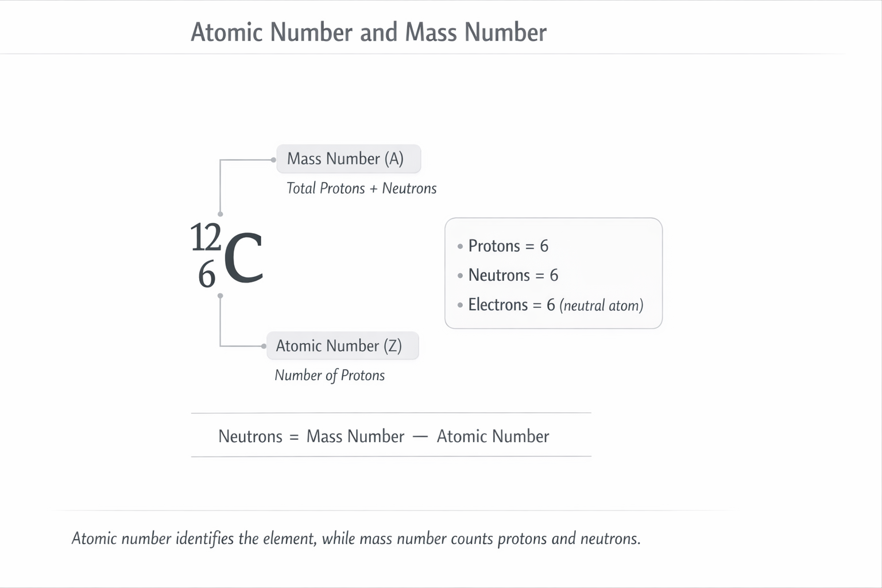Click the slide title Atomic Number and Mass Number
This screenshot has width=882, height=588.
[369, 32]
